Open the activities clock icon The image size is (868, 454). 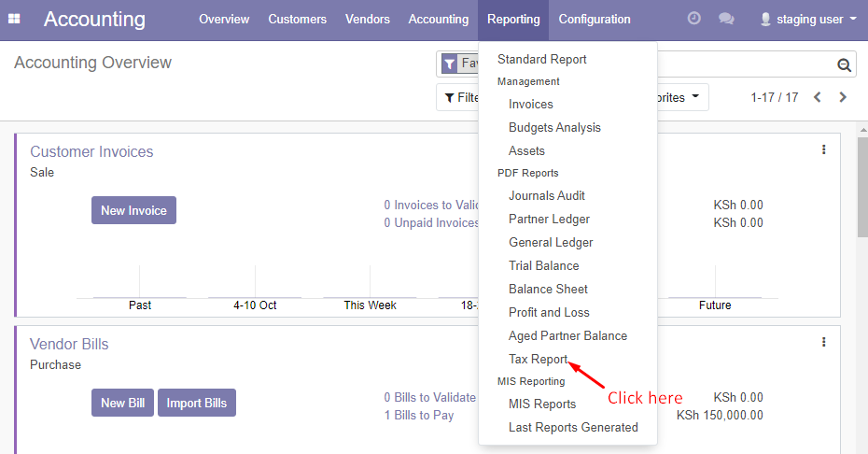pos(693,19)
